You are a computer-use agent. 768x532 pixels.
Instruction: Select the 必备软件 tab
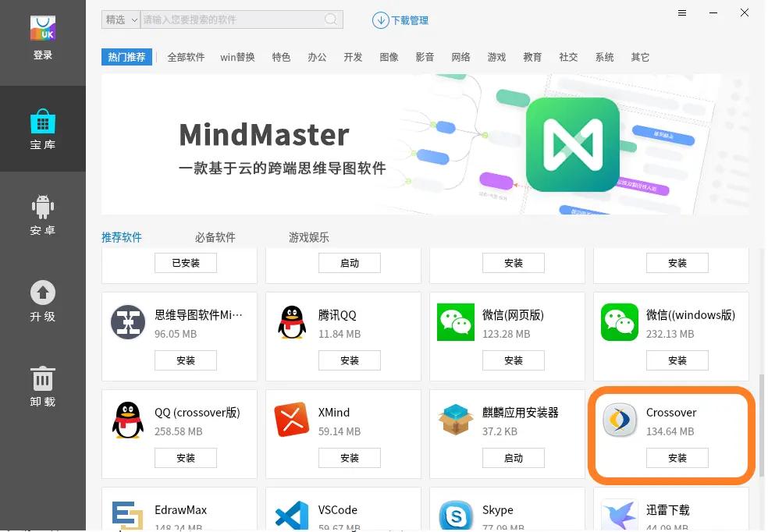(x=215, y=237)
